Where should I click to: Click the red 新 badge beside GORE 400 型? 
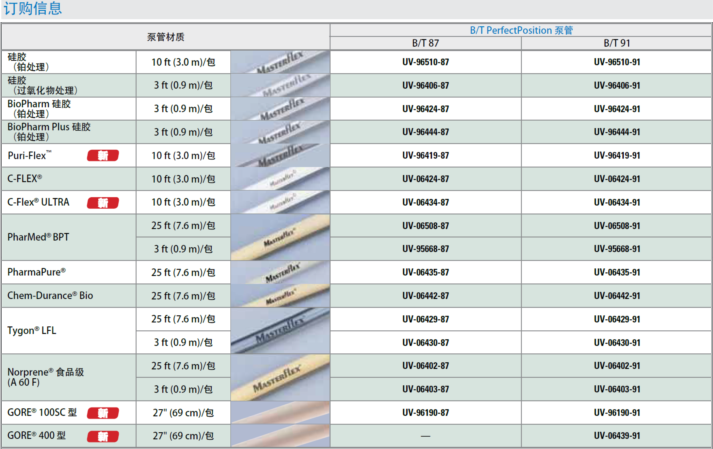[x=103, y=436]
